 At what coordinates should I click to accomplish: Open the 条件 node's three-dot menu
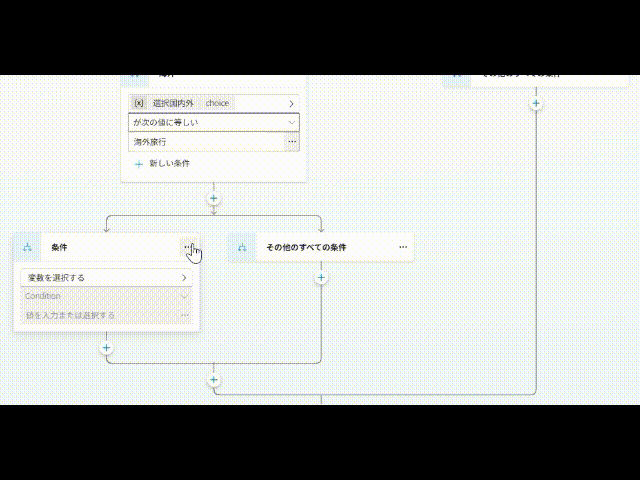click(x=187, y=247)
